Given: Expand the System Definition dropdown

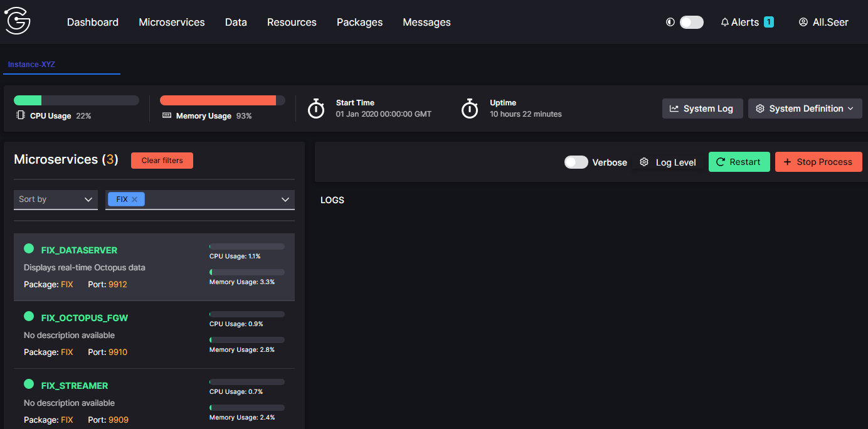Looking at the screenshot, I should pos(805,109).
